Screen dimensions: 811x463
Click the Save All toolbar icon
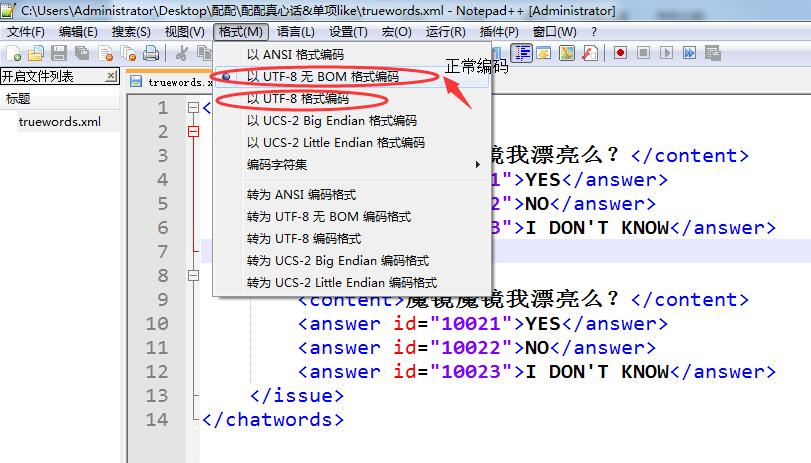tap(82, 53)
